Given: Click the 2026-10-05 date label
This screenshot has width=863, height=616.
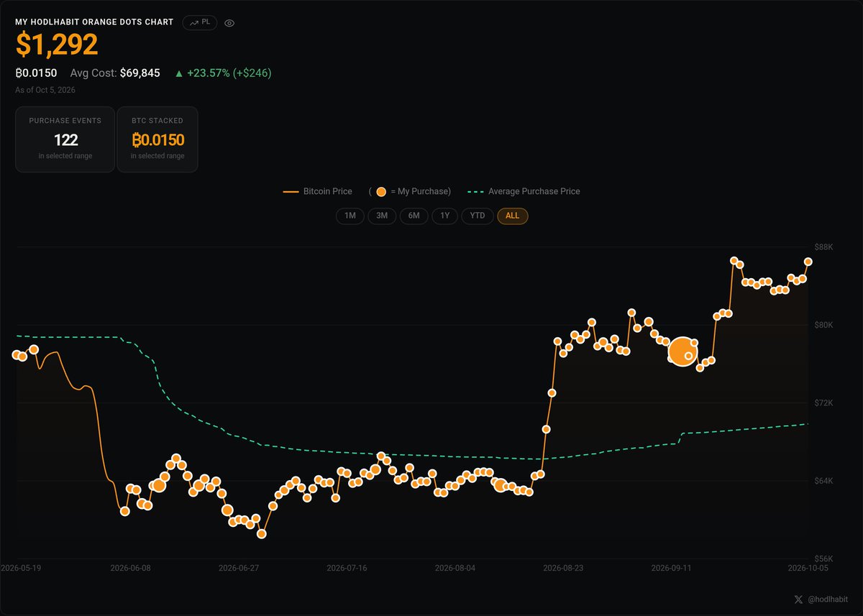Looking at the screenshot, I should click(x=808, y=568).
